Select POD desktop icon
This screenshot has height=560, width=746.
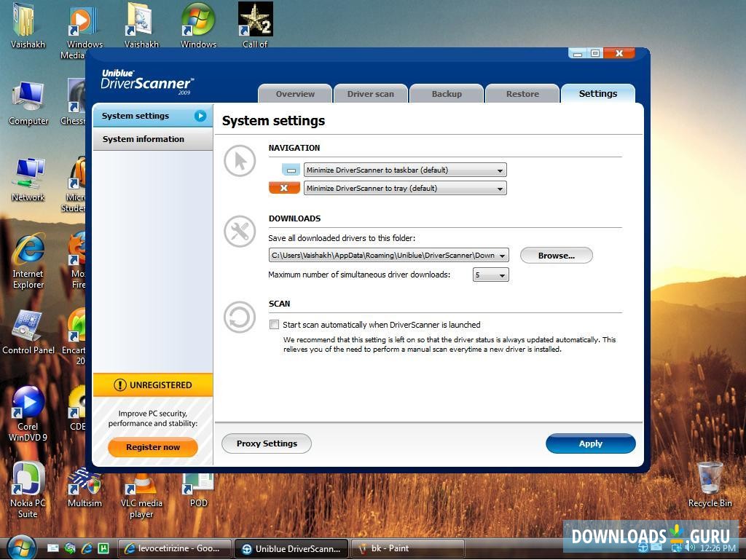(x=198, y=491)
